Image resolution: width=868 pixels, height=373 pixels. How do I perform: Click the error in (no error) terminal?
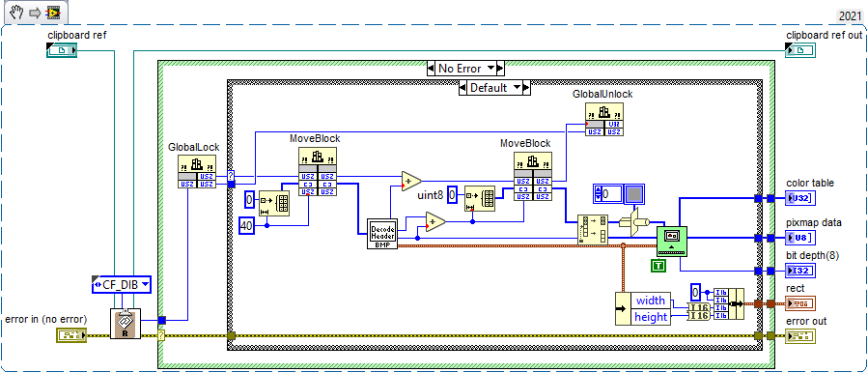pos(70,335)
